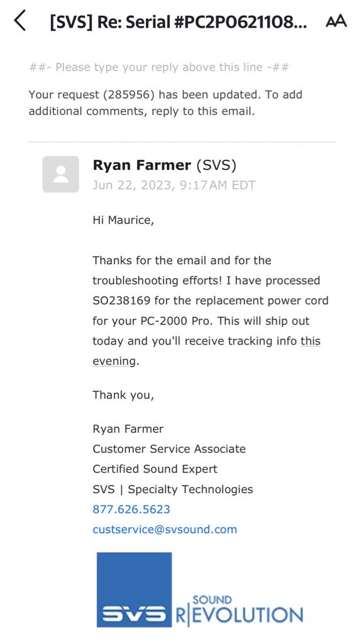The width and height of the screenshot is (364, 644).
Task: Tap the gray sender avatar placeholder
Action: 61,174
